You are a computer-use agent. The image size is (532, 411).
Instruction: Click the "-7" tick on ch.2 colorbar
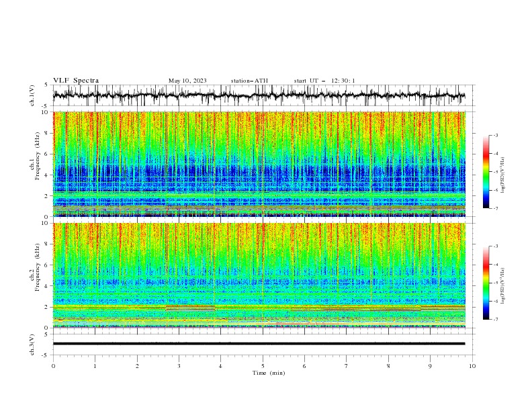pyautogui.click(x=496, y=319)
